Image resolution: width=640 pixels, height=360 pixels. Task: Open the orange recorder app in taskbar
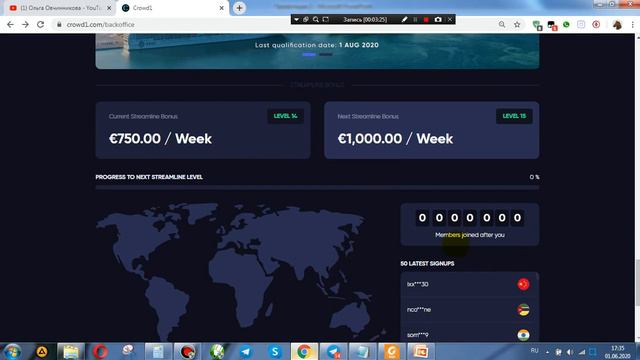(391, 351)
